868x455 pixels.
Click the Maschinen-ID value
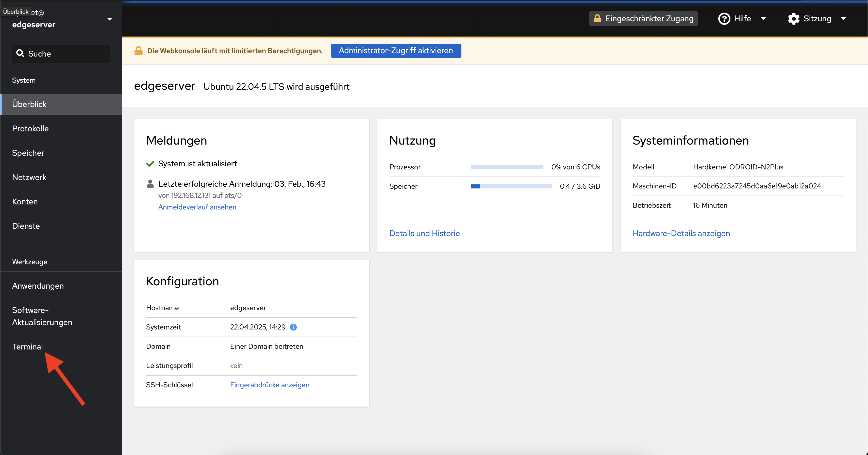[x=757, y=186]
